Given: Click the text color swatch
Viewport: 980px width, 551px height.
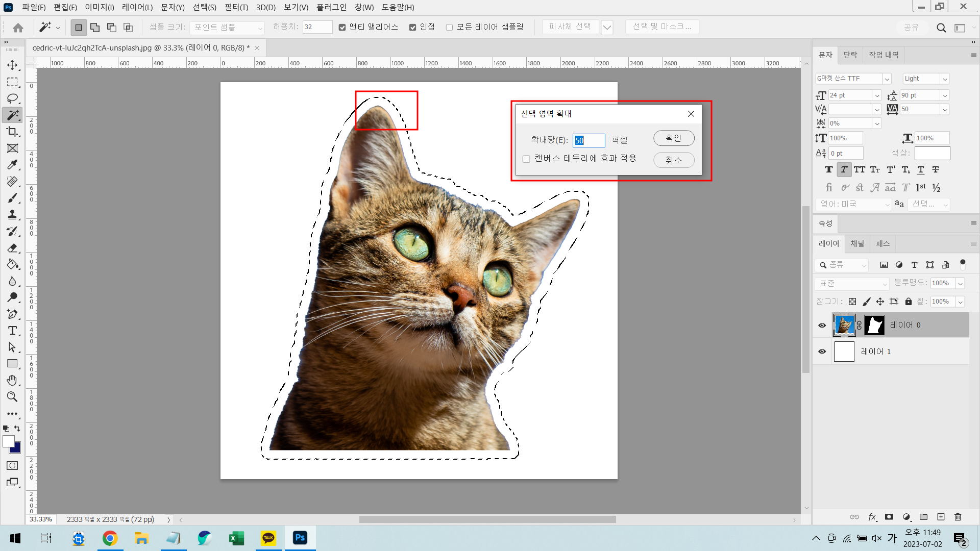Looking at the screenshot, I should point(932,153).
